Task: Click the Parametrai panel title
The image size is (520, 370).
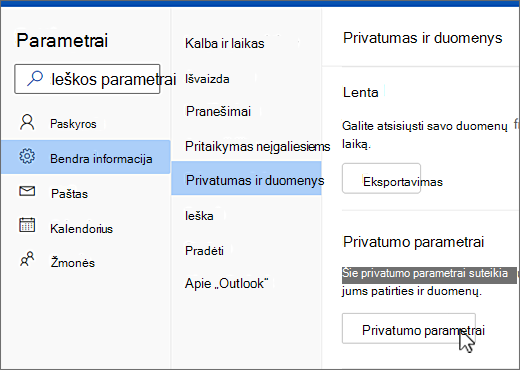Action: click(62, 41)
